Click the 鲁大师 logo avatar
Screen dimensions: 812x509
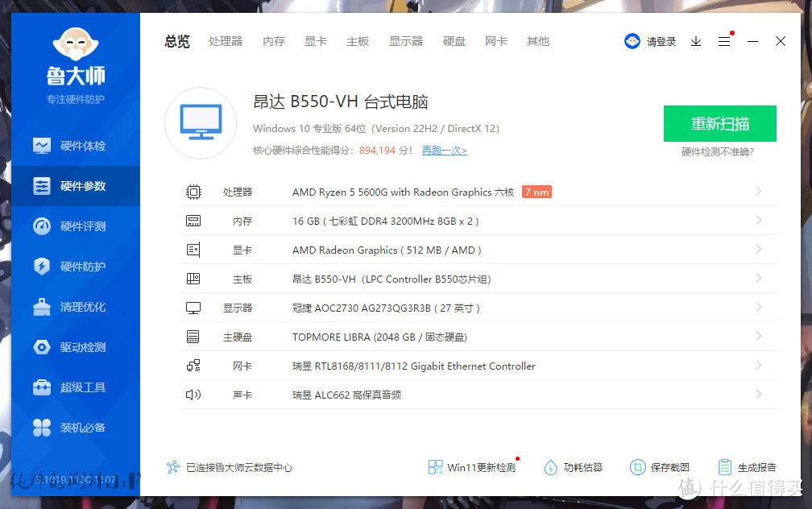76,44
